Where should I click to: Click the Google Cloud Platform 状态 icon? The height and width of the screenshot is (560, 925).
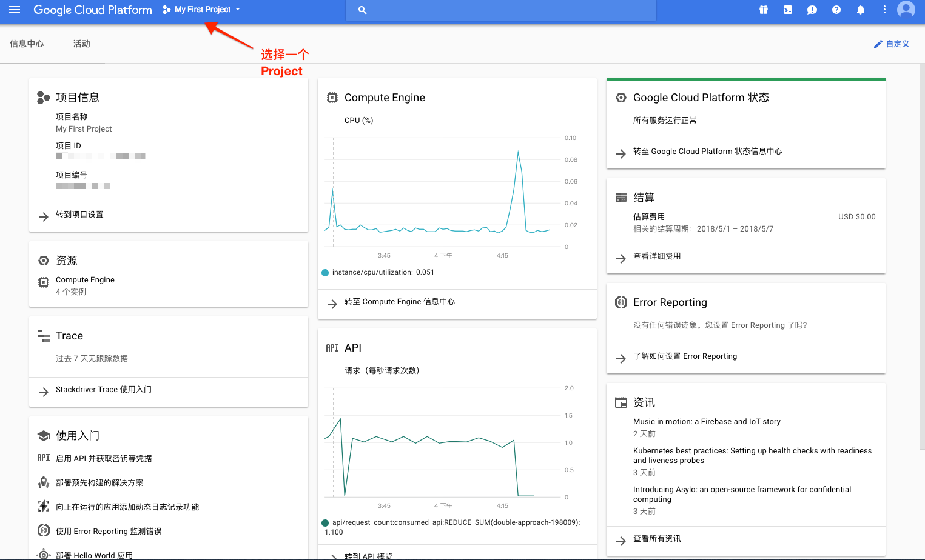[x=621, y=98]
